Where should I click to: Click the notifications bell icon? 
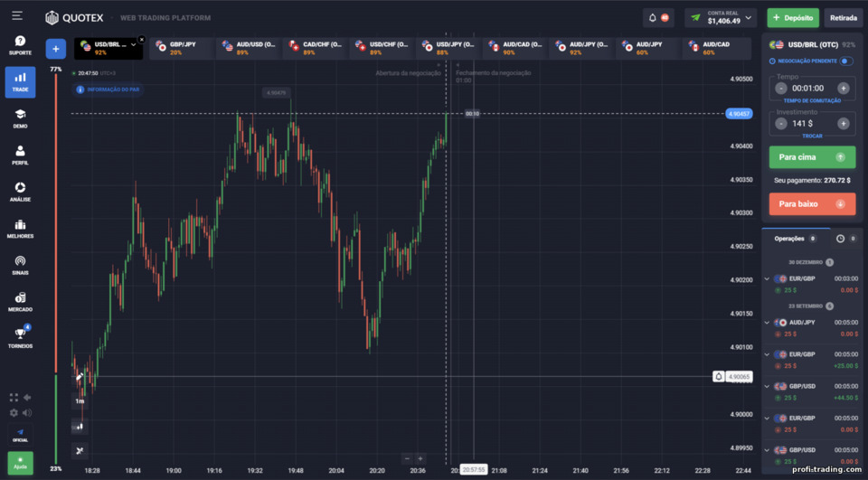click(x=653, y=18)
